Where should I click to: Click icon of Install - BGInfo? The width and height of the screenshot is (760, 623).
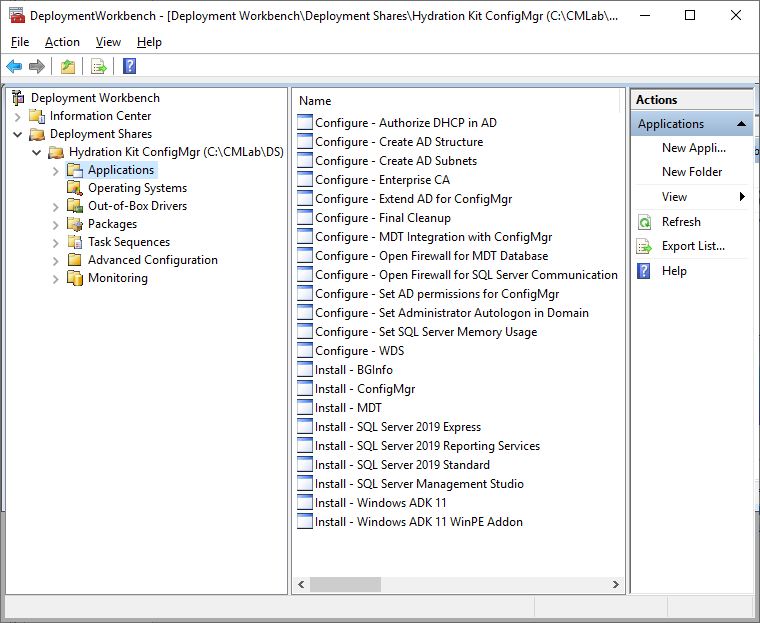tap(305, 369)
